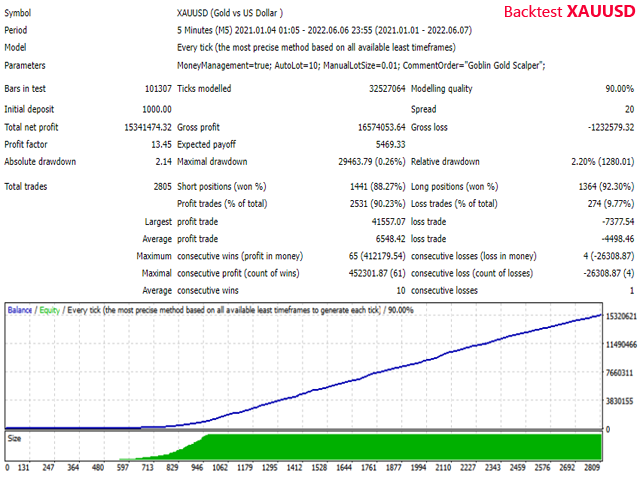Image resolution: width=640 pixels, height=480 pixels.
Task: Click the Profit trades value 2531 (90.23%)
Action: point(378,204)
